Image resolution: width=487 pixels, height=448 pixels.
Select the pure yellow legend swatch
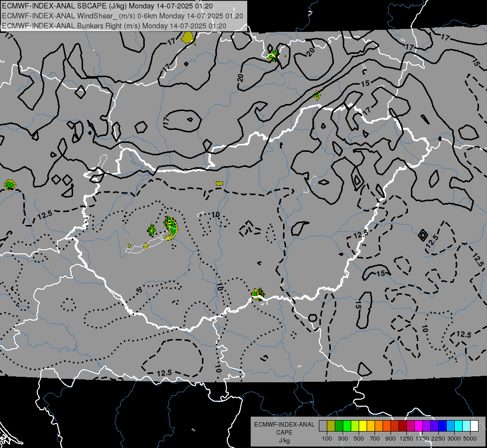(x=363, y=426)
